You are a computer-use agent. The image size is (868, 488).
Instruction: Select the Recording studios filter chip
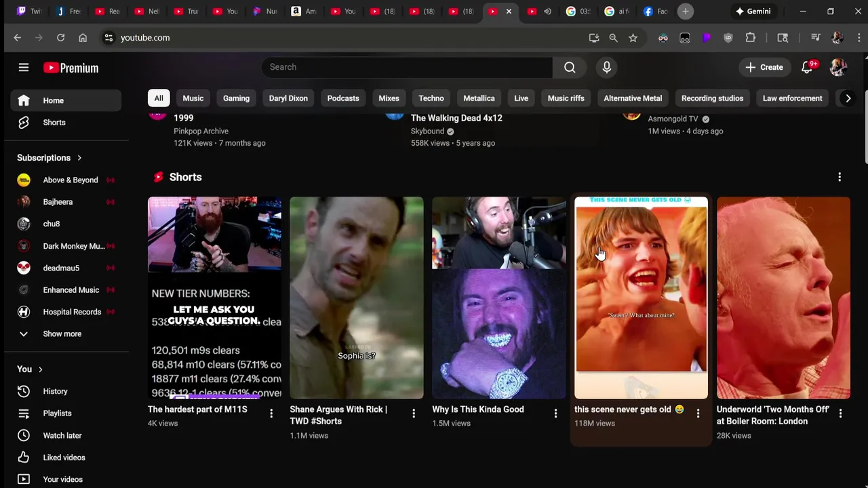click(712, 98)
